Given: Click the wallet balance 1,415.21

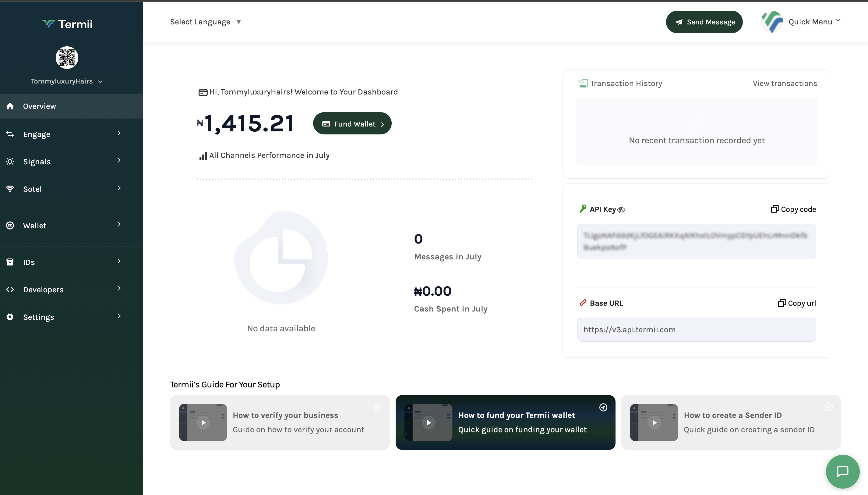Looking at the screenshot, I should coord(245,123).
